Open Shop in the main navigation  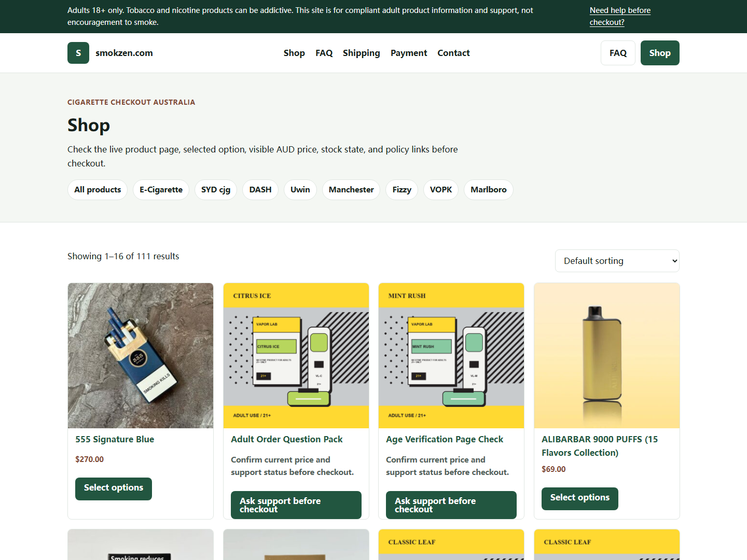click(x=294, y=53)
